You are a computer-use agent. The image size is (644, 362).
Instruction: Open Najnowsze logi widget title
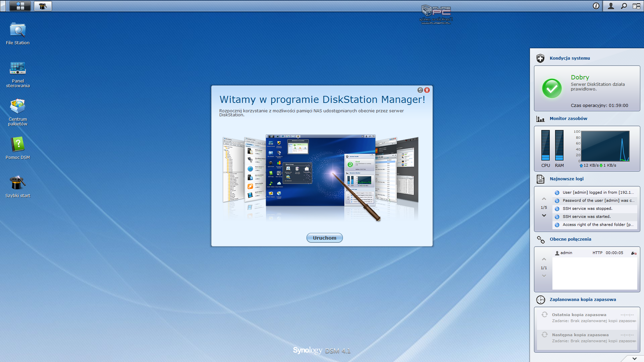[567, 179]
